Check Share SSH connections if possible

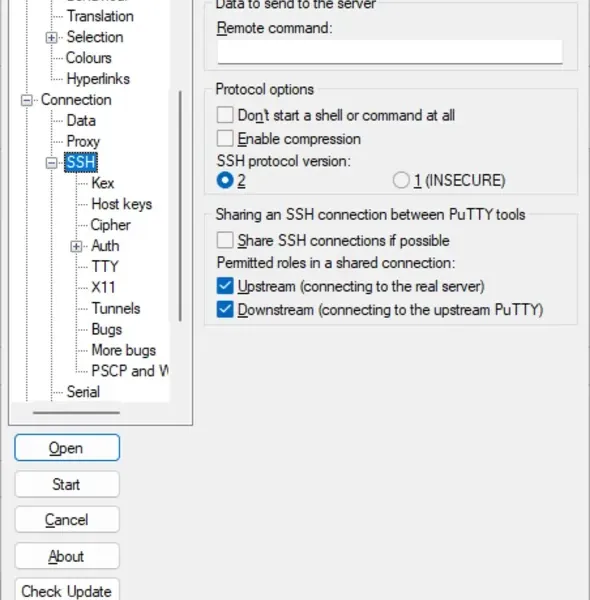[225, 240]
